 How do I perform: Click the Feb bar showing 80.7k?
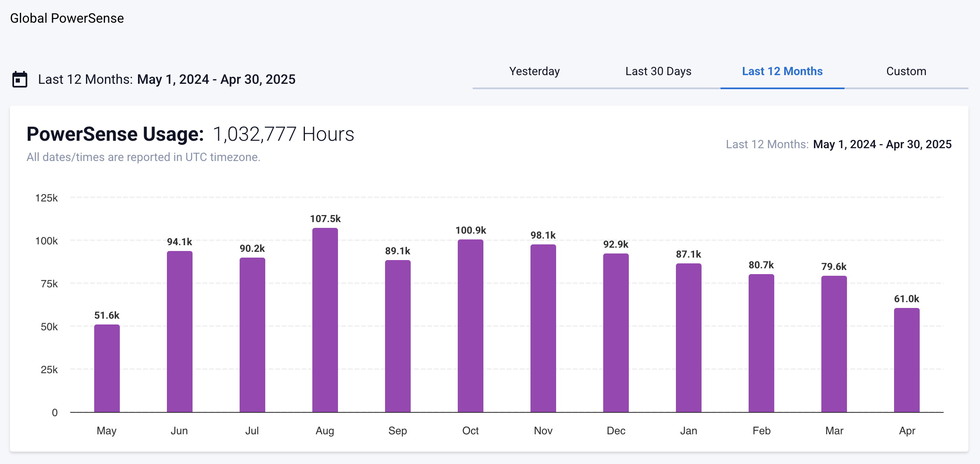(761, 343)
